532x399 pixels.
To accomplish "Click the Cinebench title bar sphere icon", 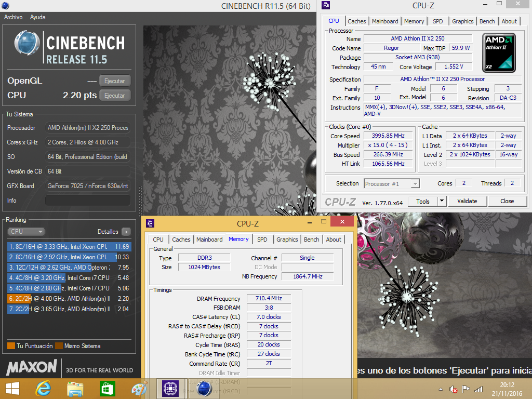I will pyautogui.click(x=5, y=5).
